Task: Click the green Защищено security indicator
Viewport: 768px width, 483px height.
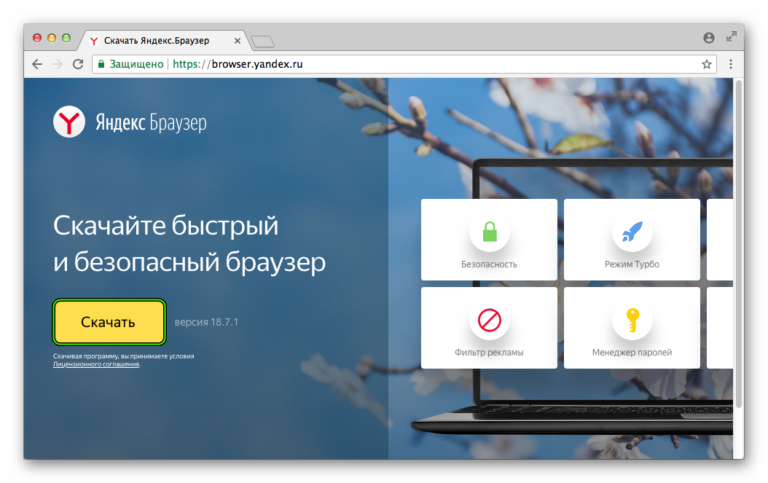Action: click(x=131, y=64)
